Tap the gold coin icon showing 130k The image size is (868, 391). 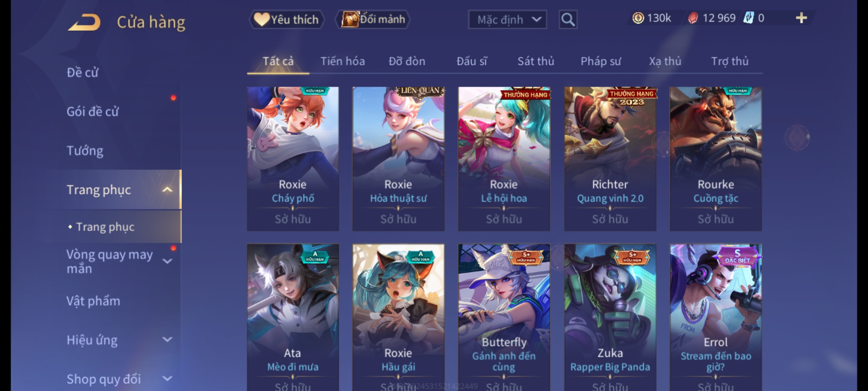[638, 18]
